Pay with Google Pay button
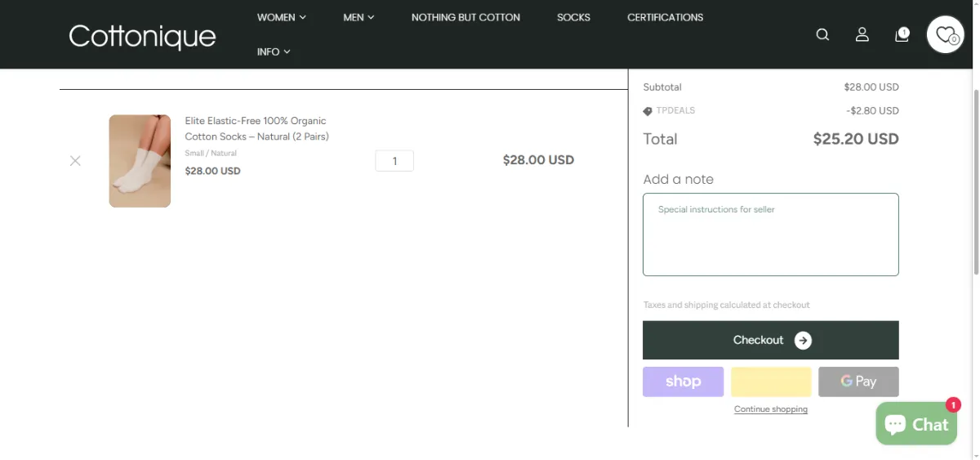The height and width of the screenshot is (460, 980). [858, 382]
